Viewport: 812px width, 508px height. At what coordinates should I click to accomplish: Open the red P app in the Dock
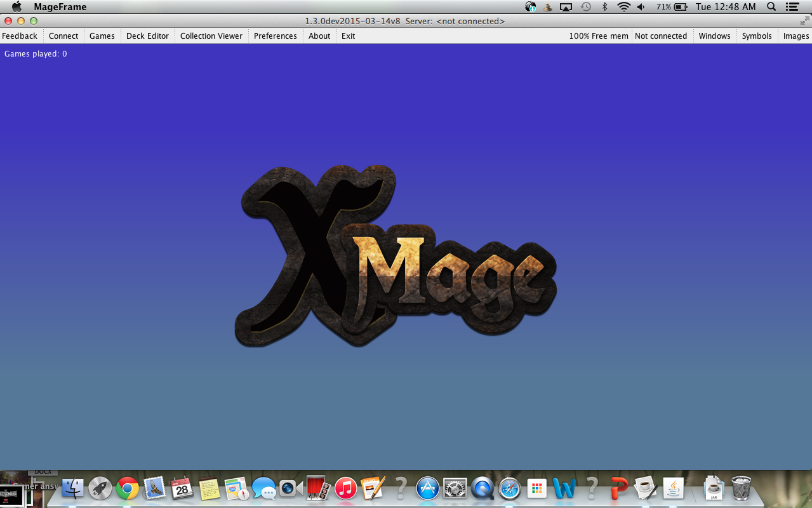pyautogui.click(x=619, y=488)
